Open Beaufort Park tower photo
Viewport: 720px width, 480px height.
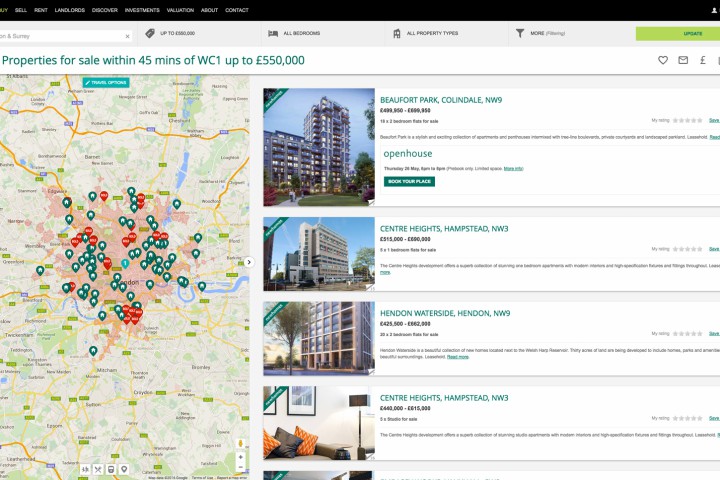click(319, 147)
